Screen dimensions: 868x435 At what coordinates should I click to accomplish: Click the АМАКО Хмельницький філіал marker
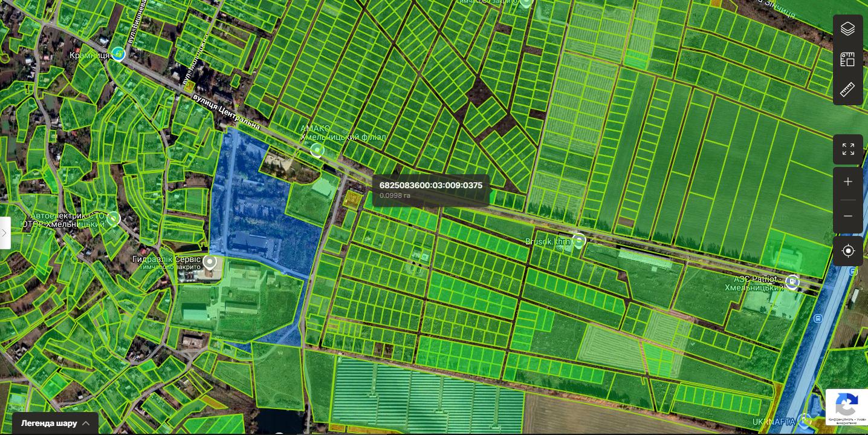(x=317, y=150)
